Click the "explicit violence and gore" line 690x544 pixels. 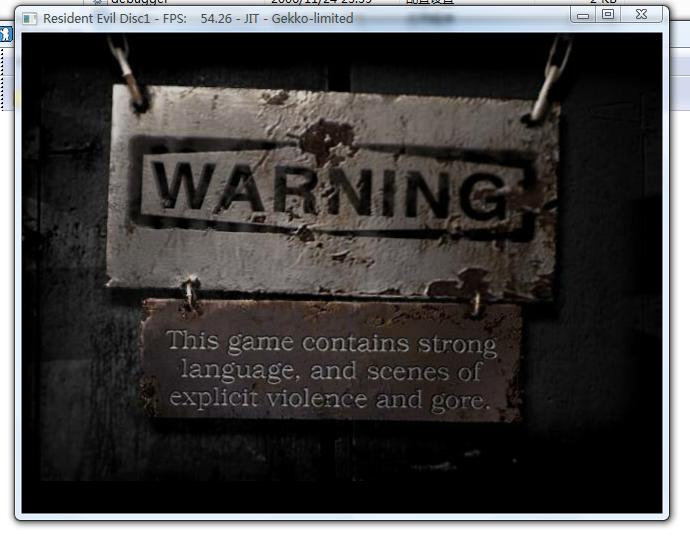click(x=330, y=400)
